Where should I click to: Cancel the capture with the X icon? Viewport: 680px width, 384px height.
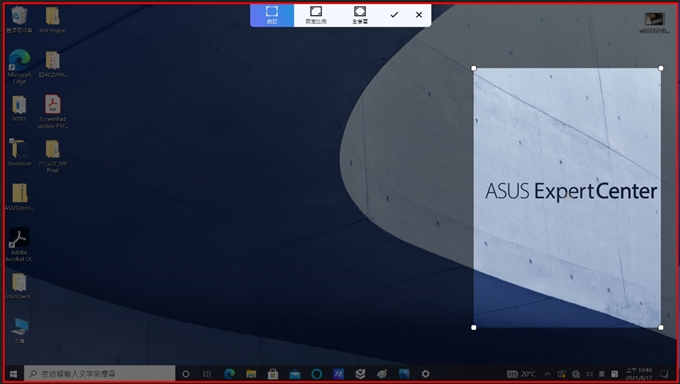[419, 15]
